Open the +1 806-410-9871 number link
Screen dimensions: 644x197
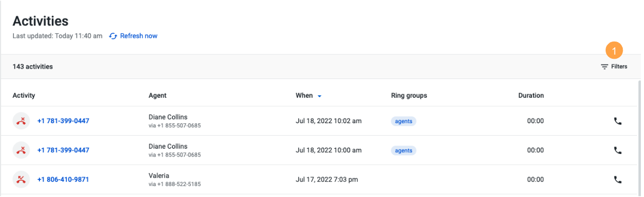pos(63,180)
